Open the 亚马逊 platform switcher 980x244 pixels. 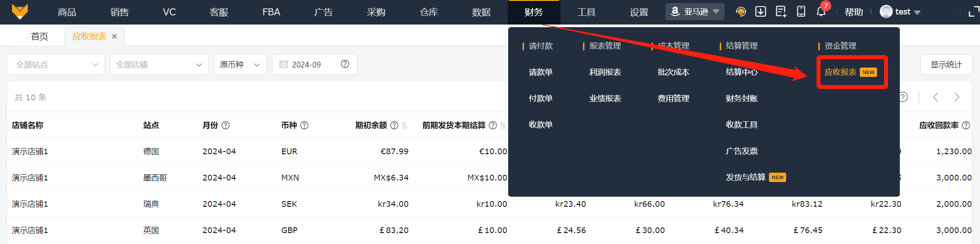pos(695,12)
